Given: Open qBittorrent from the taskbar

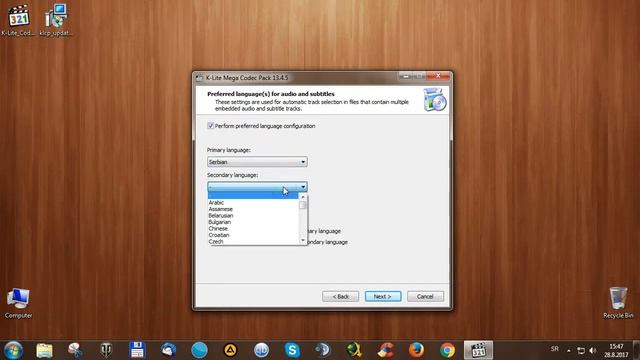Looking at the screenshot, I should (x=262, y=350).
